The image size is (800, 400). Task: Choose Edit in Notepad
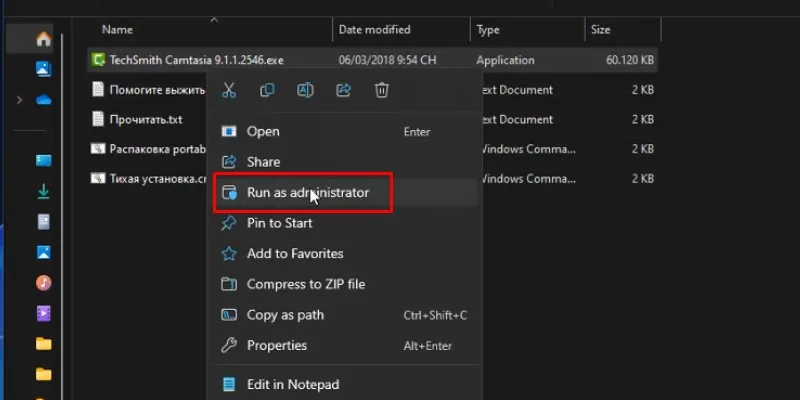coord(292,384)
